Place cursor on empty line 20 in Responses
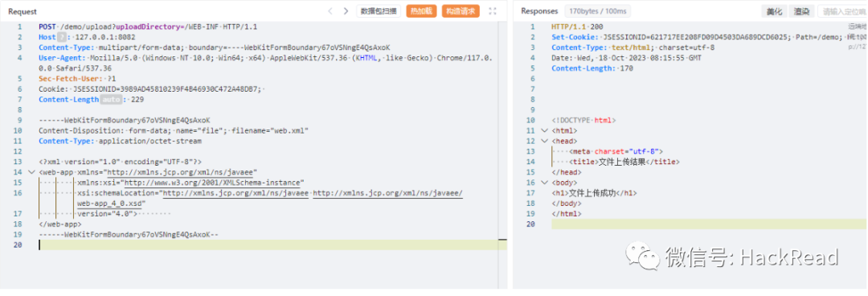Screen dimensions: 868x296 click(709, 224)
